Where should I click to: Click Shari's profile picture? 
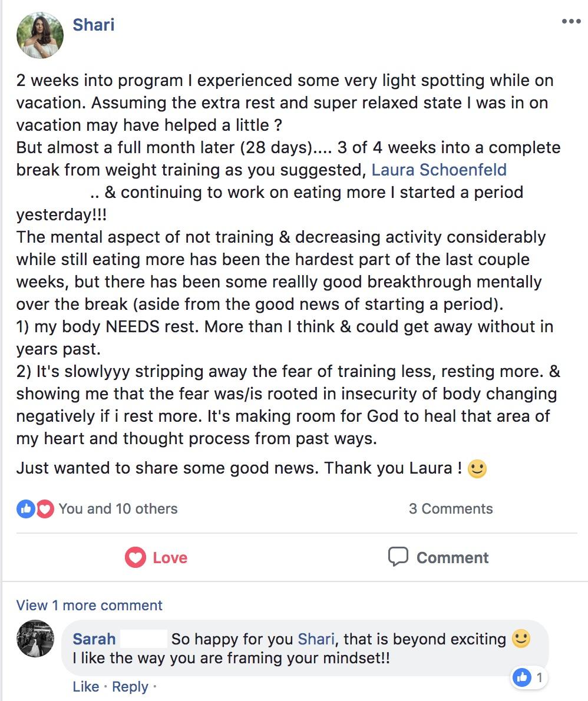point(40,35)
